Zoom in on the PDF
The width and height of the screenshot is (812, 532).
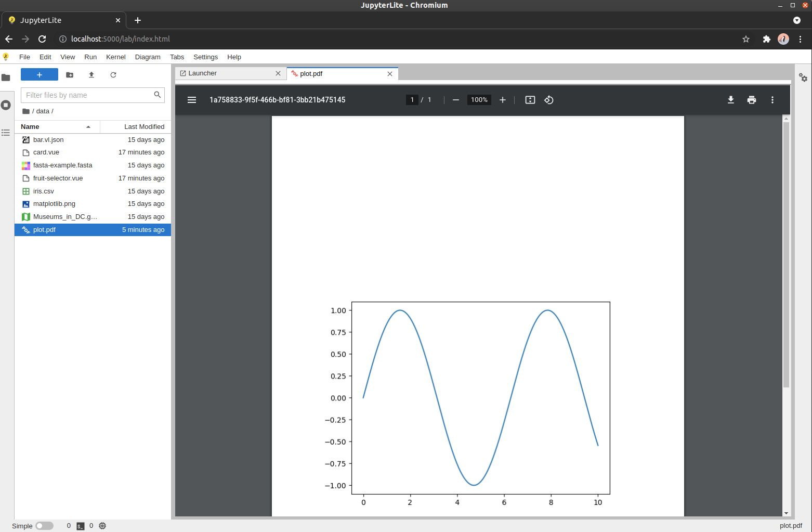point(502,100)
